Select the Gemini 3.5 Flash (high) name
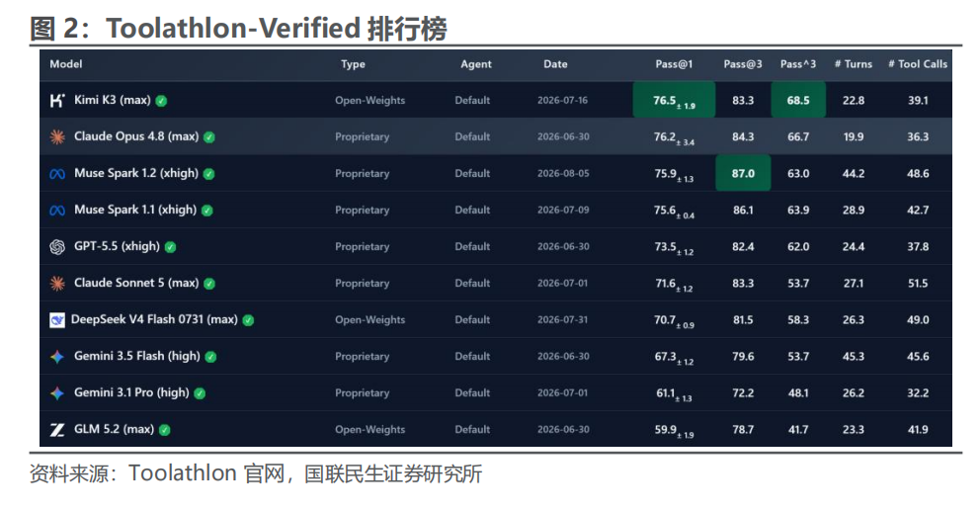 pos(137,356)
